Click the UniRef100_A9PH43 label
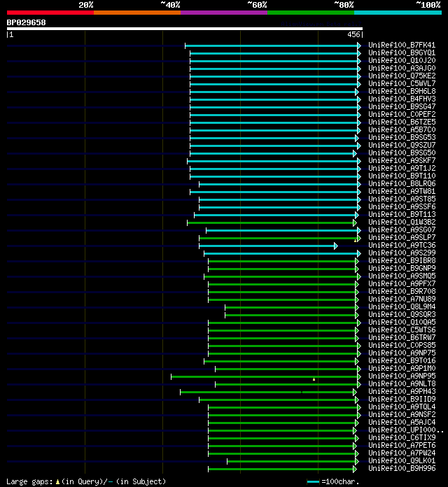Screen dimensions: 448x487 (x=402, y=391)
